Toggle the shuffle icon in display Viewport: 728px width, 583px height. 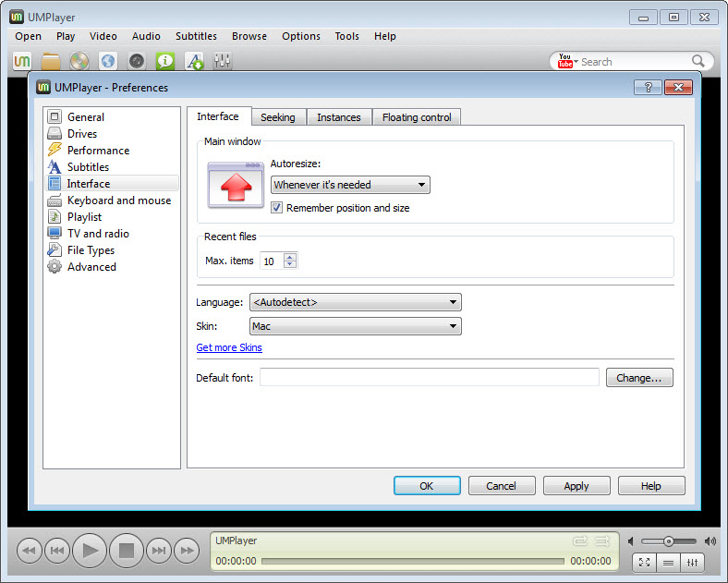click(x=602, y=540)
